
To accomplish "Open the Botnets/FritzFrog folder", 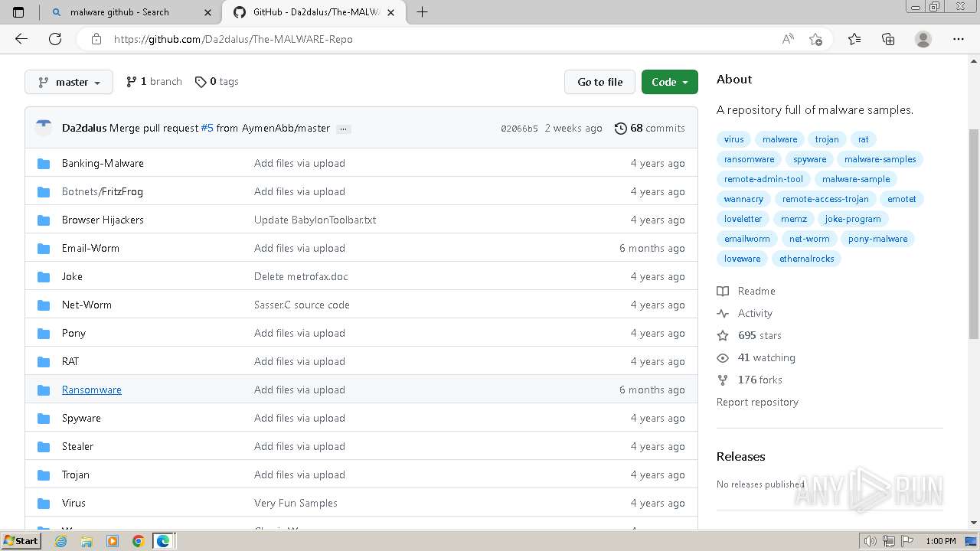I will coord(103,191).
